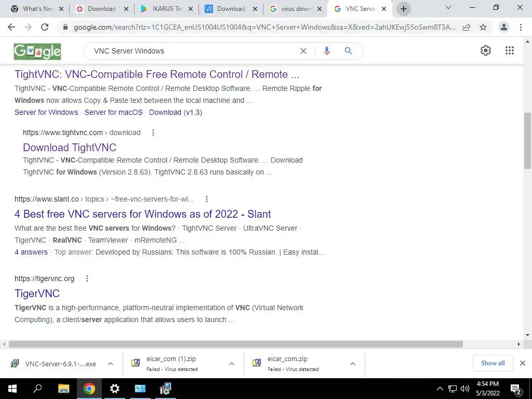Go back to the previous page

tap(11, 27)
